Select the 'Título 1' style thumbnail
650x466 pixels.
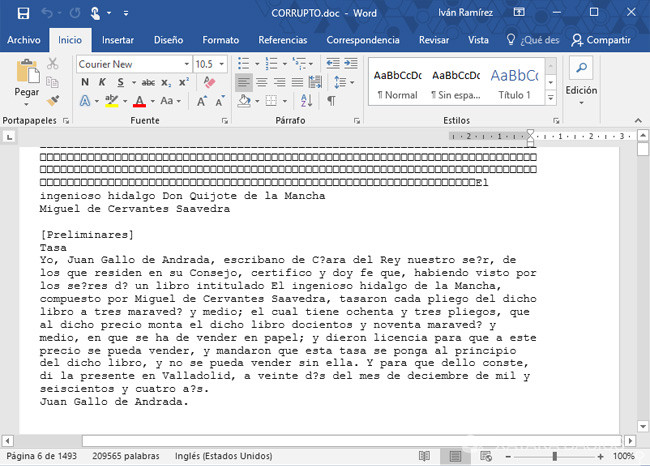pos(514,84)
